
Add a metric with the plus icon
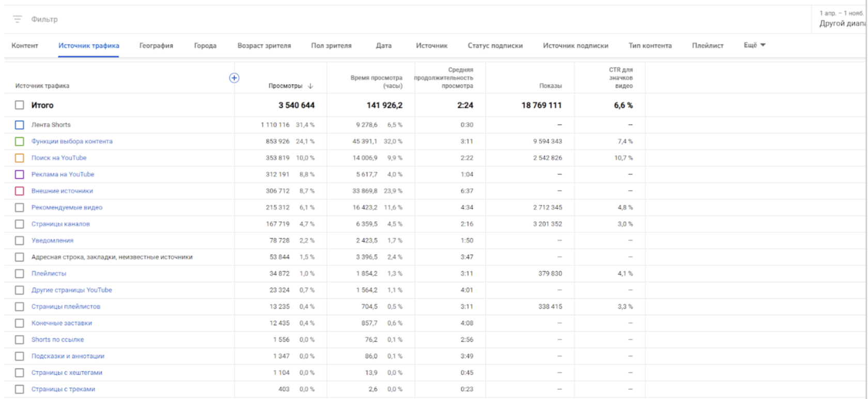click(234, 78)
